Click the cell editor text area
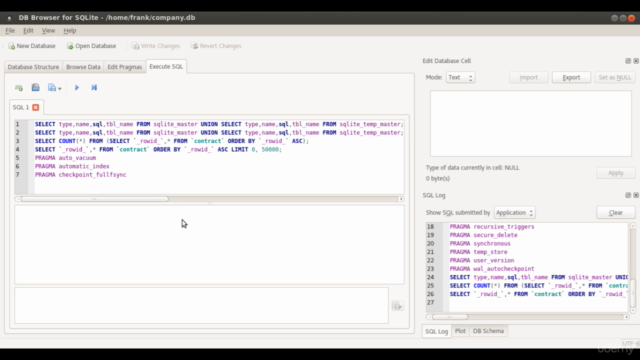 [x=531, y=123]
